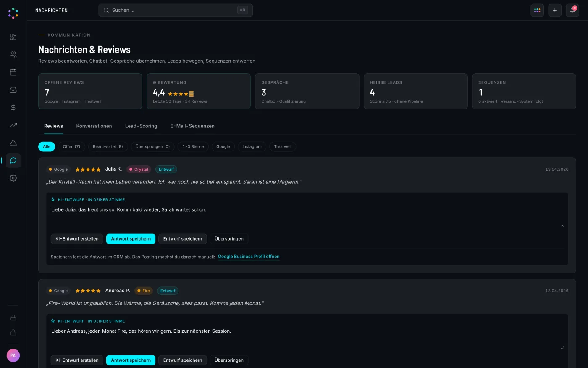588x368 pixels.
Task: Open the Heisse Leads stat card
Action: coord(416,91)
